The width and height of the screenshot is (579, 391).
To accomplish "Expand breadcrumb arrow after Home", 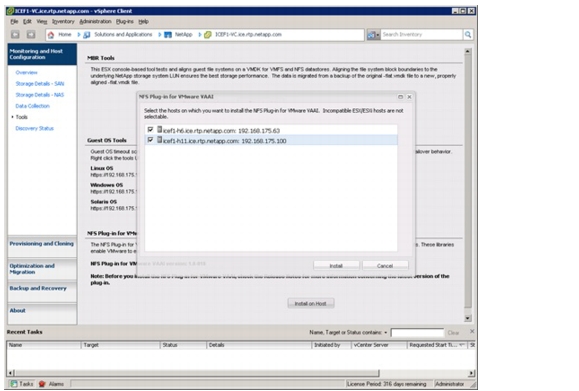I will [79, 34].
